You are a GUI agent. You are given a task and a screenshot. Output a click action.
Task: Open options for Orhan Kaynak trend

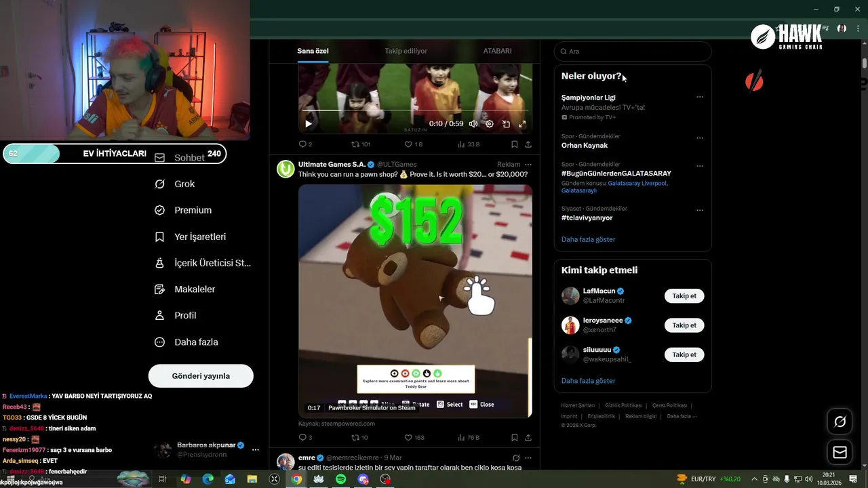700,138
